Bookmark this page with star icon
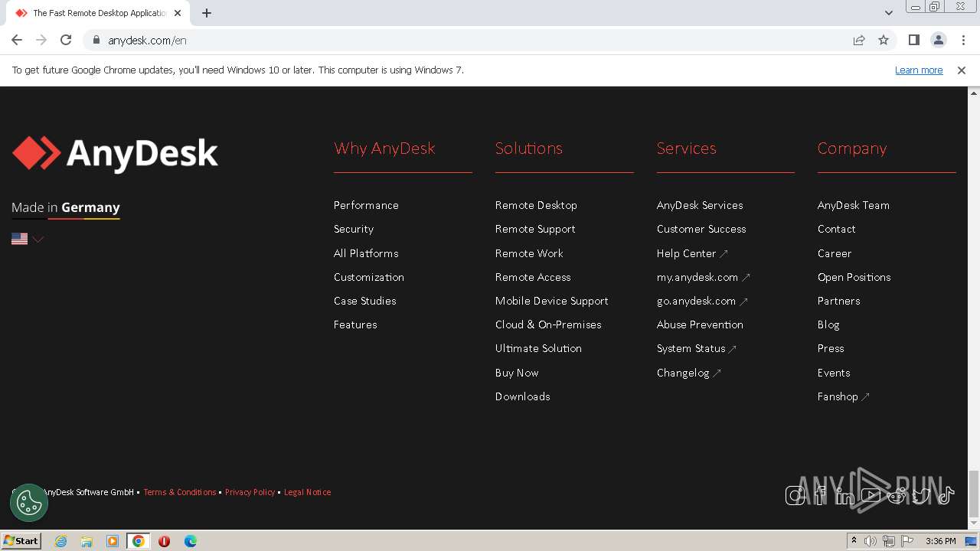 884,40
